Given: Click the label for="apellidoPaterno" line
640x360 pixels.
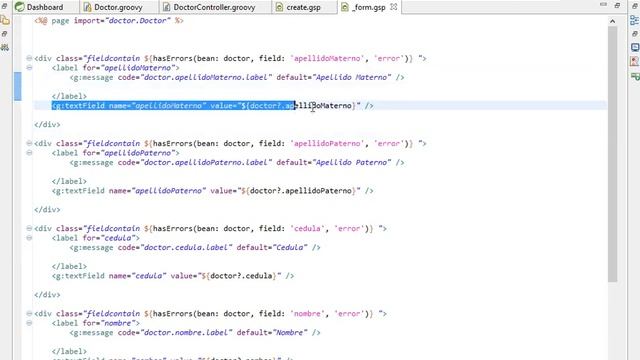Looking at the screenshot, I should tap(116, 153).
